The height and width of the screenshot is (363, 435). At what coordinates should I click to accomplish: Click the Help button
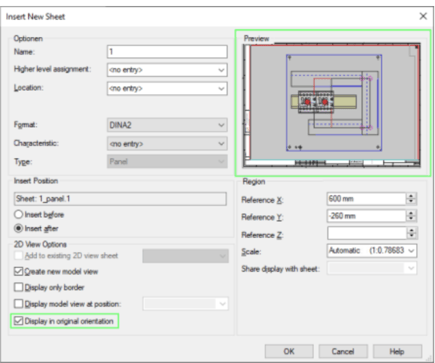[397, 351]
